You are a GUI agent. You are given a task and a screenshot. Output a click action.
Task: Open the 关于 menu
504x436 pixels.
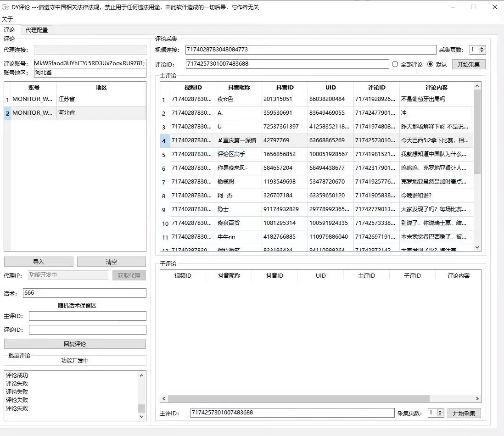[7, 19]
